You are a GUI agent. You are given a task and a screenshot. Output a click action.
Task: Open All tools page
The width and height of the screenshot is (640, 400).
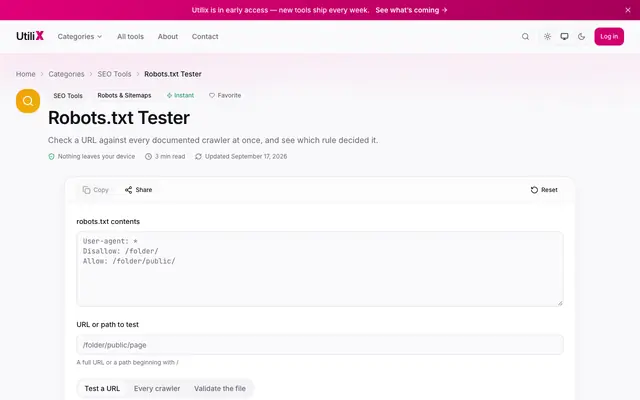130,36
